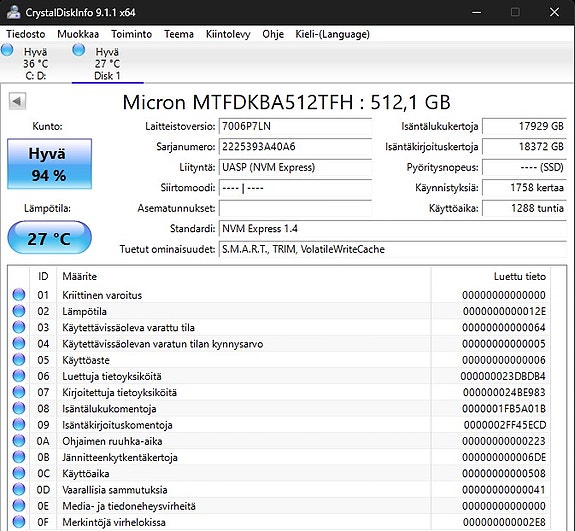This screenshot has height=531, width=575.
Task: Click the raw value 00000000002E8
Action: point(504,522)
